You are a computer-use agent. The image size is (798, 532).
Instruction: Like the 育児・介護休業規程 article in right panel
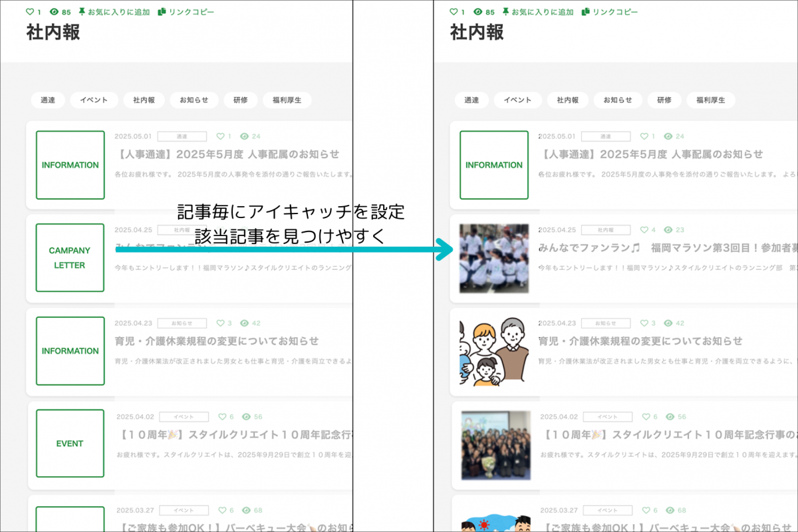(644, 323)
